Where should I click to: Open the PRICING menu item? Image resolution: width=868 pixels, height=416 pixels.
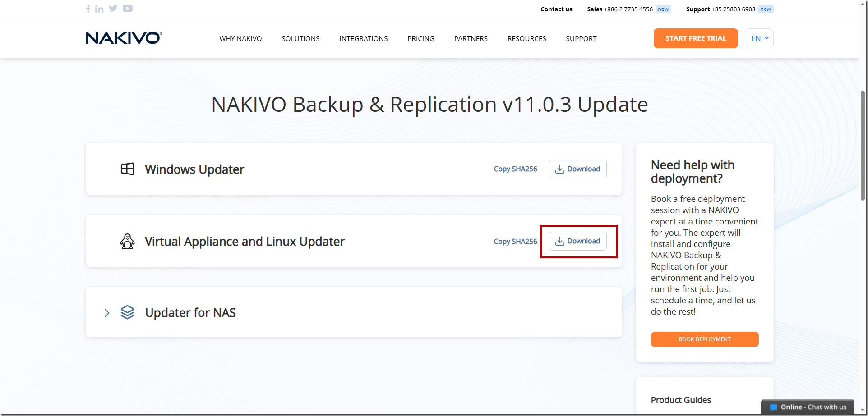421,39
